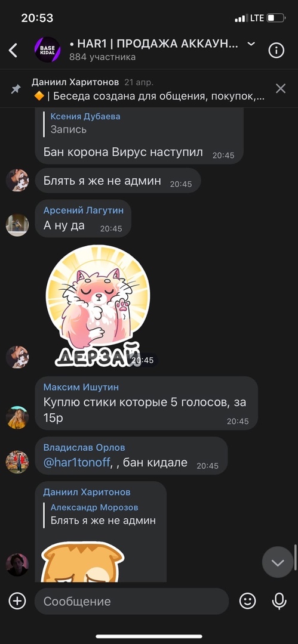Viewport: 298px width, 644px height.
Task: Focus the Сообщение input field
Action: point(131,601)
